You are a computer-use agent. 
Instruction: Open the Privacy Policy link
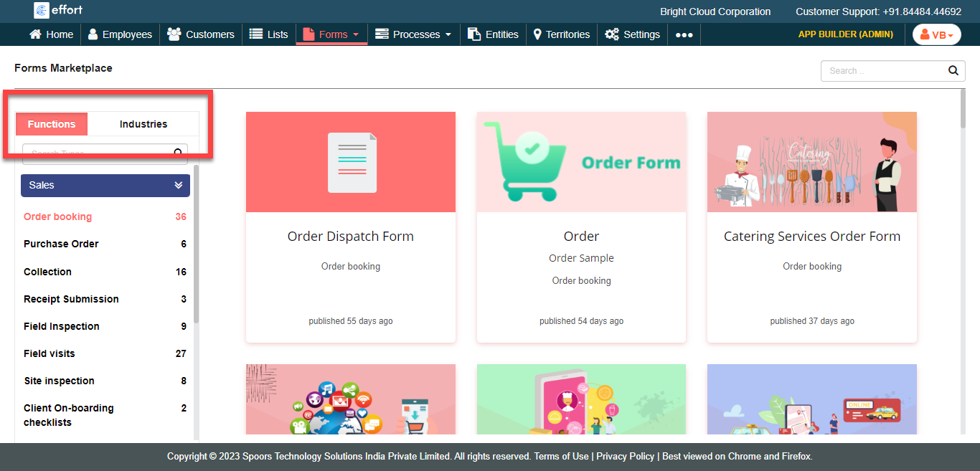point(625,456)
